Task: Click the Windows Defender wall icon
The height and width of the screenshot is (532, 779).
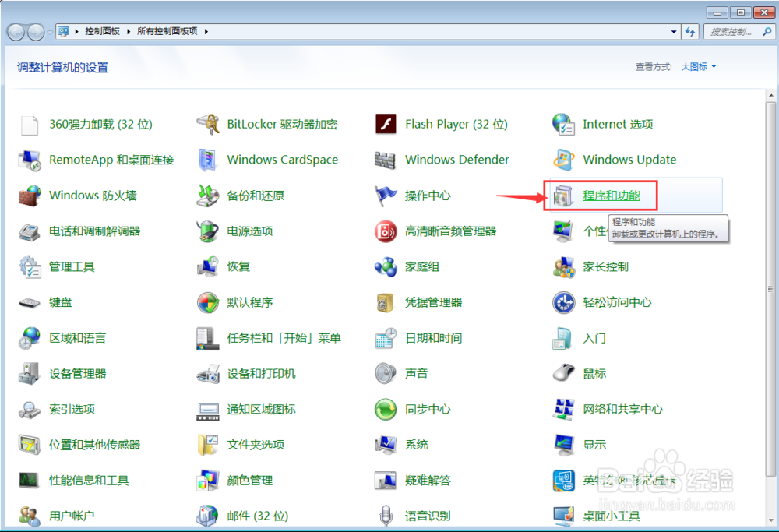Action: [x=386, y=160]
